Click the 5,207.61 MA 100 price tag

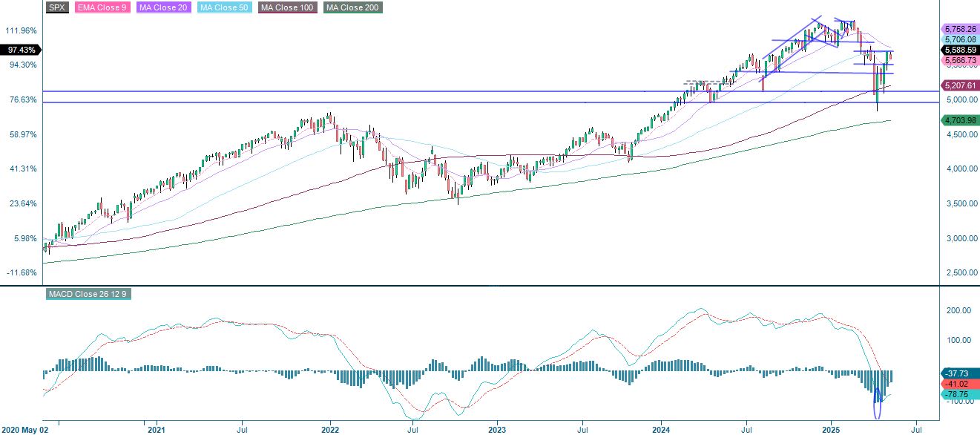click(x=960, y=85)
